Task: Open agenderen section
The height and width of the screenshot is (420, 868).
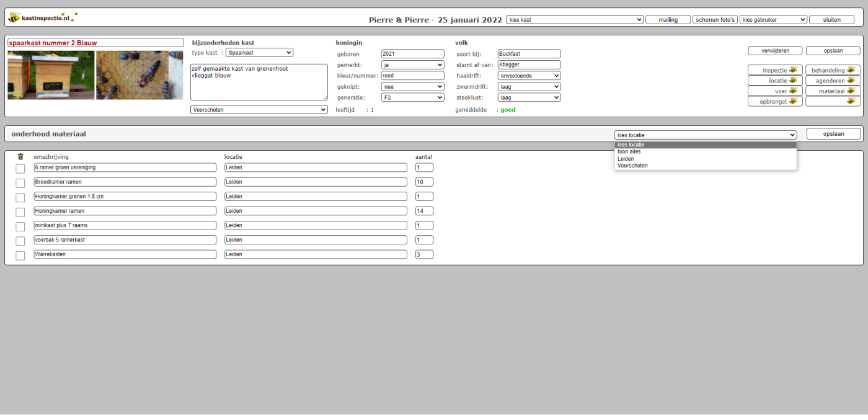Action: click(x=833, y=81)
